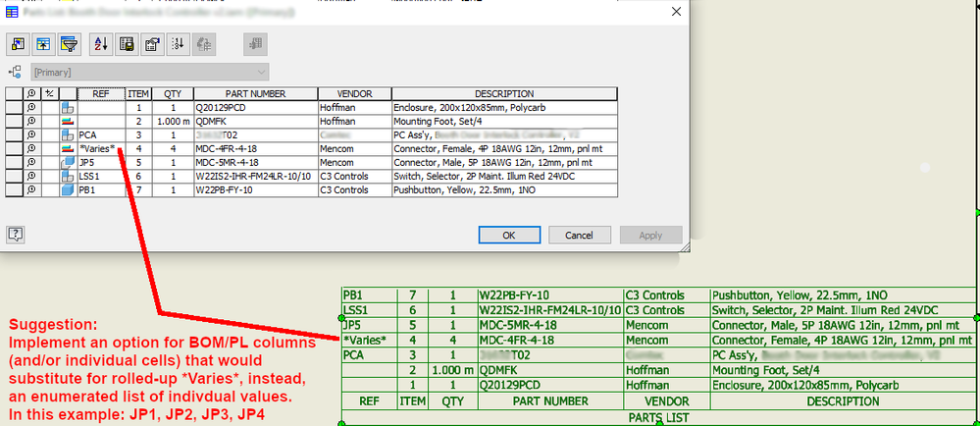Select the PB1 REF cell in the dialog
Viewport: 980px width, 426px height.
[101, 190]
